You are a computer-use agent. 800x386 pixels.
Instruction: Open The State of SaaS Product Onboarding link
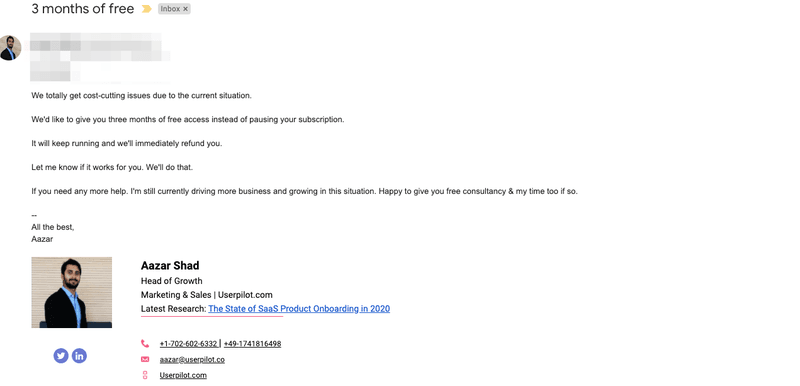[x=299, y=308]
